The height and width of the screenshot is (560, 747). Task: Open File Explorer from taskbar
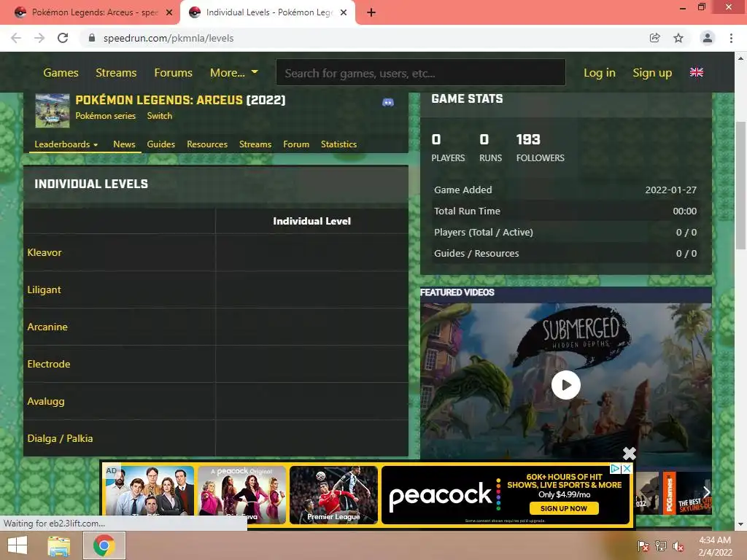coord(59,545)
